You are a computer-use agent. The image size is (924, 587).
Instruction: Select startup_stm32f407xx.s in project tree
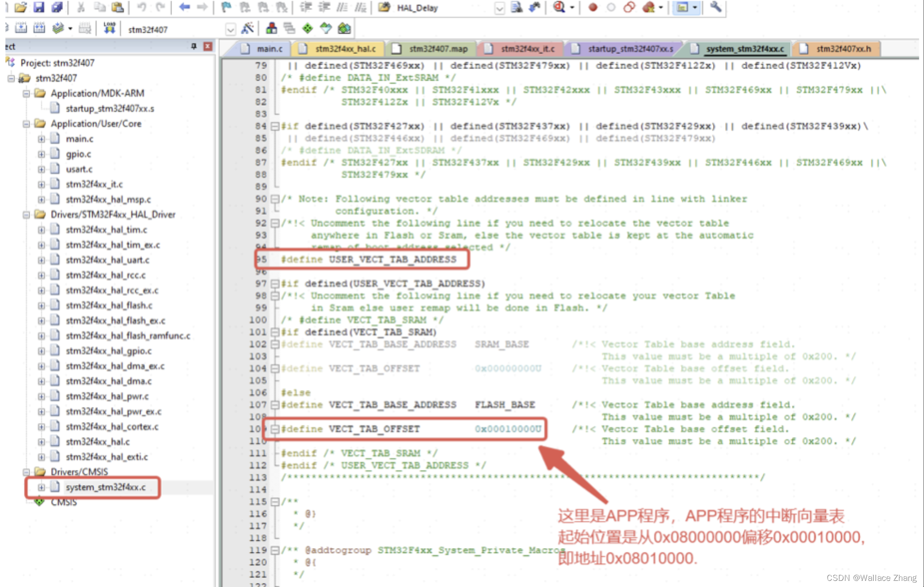click(110, 109)
